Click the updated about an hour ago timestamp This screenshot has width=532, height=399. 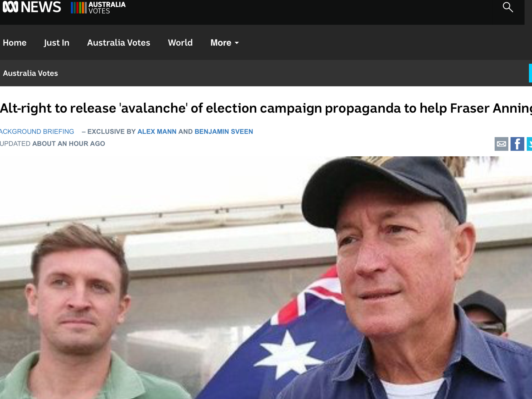(52, 144)
